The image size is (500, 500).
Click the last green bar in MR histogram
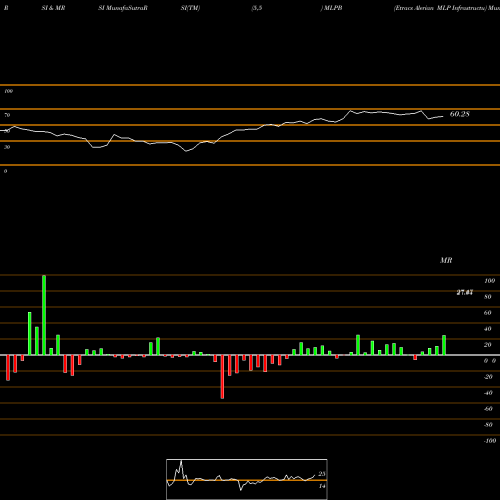tap(444, 345)
